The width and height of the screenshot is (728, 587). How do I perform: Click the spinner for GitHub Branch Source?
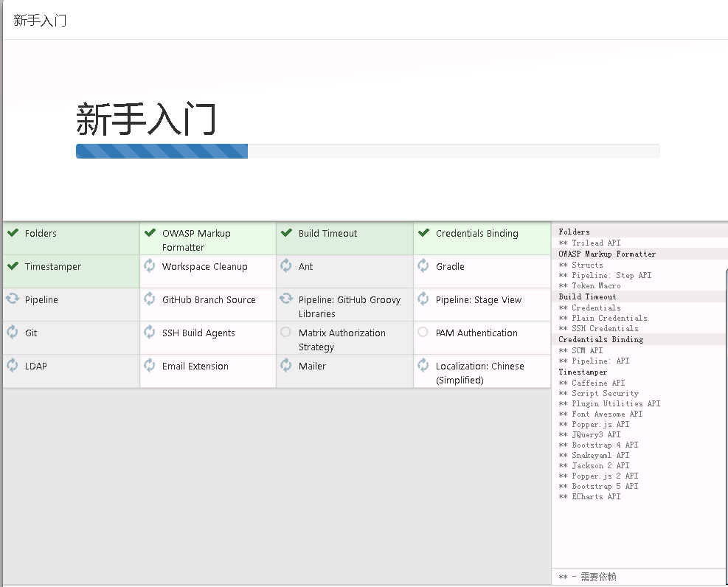[x=150, y=299]
